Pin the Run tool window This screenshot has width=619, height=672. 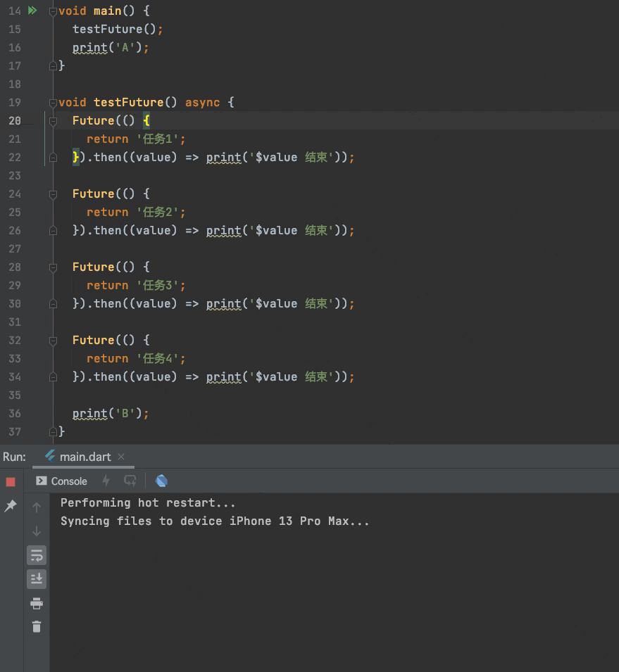point(10,505)
